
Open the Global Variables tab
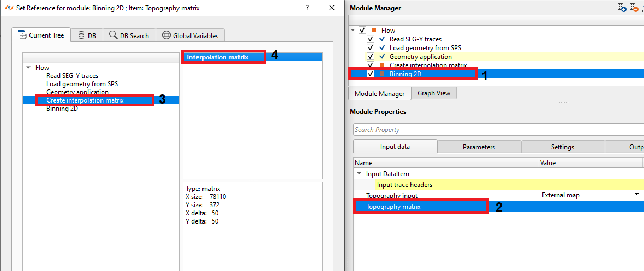[x=190, y=35]
